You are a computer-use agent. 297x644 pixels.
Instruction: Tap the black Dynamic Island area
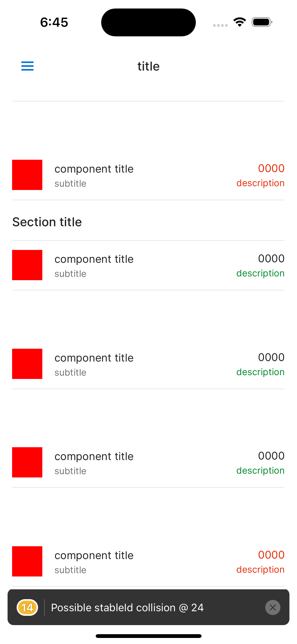(148, 22)
